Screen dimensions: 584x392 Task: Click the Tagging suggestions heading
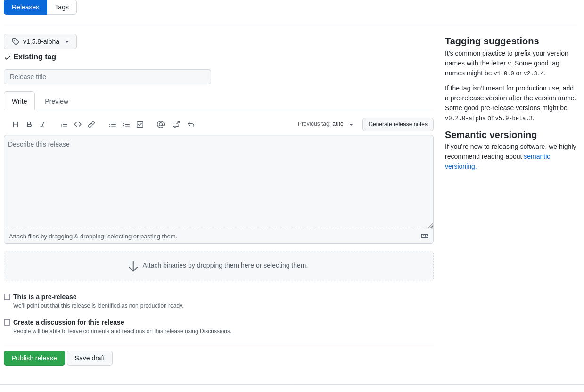click(x=492, y=41)
